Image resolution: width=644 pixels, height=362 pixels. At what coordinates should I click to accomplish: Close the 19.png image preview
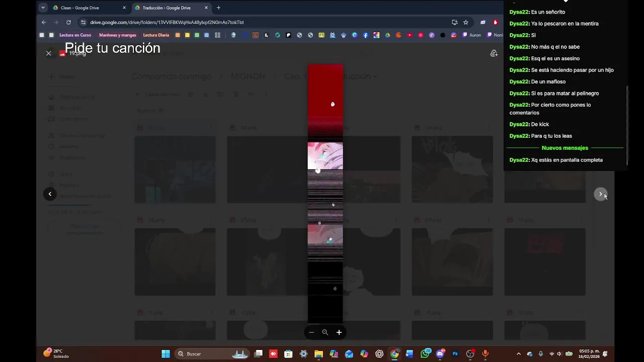point(48,53)
